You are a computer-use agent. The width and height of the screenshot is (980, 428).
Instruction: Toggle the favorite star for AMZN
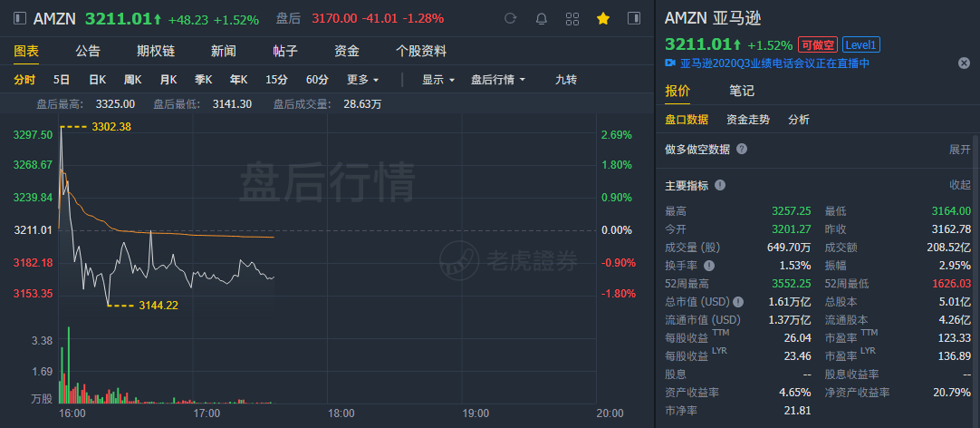pos(603,19)
